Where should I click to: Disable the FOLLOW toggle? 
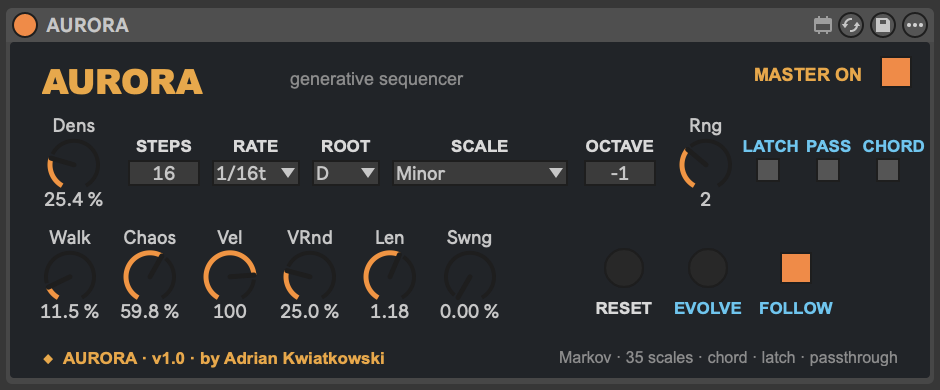796,268
